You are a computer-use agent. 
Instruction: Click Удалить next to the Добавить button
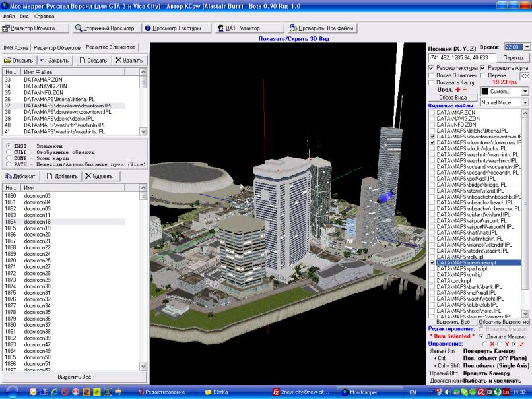pos(100,176)
